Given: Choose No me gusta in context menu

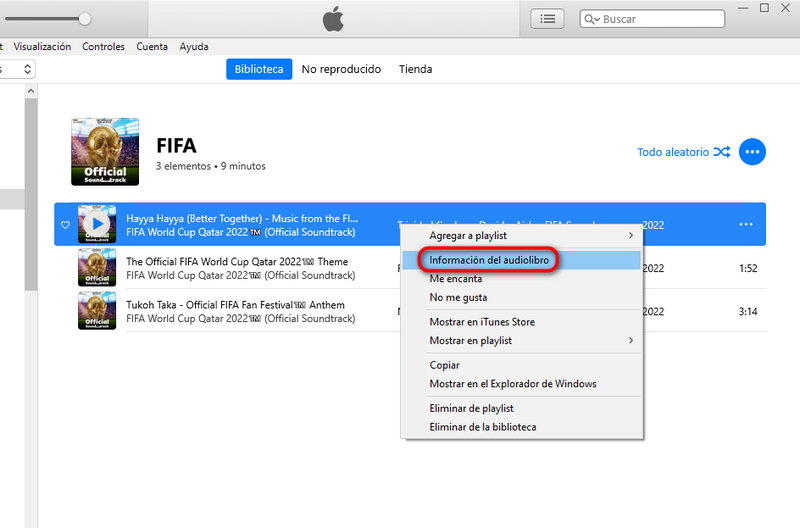Looking at the screenshot, I should pos(521,297).
